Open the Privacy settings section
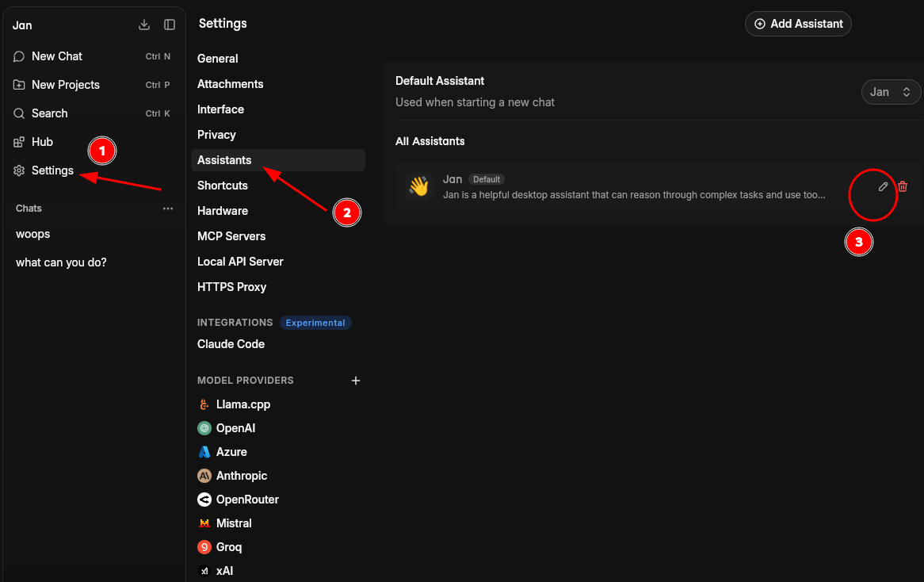Image resolution: width=924 pixels, height=582 pixels. 216,135
